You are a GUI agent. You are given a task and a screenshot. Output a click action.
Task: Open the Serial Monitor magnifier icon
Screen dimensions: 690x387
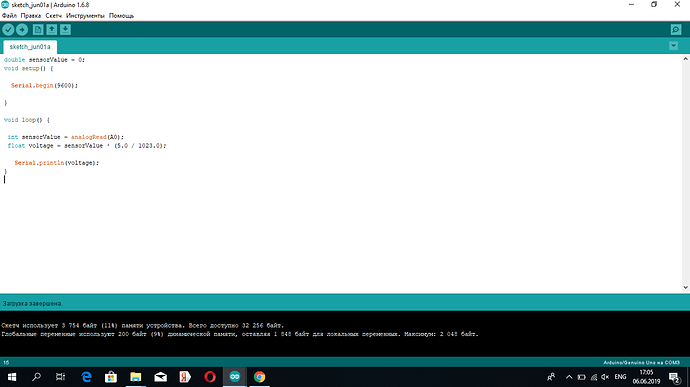(676, 29)
